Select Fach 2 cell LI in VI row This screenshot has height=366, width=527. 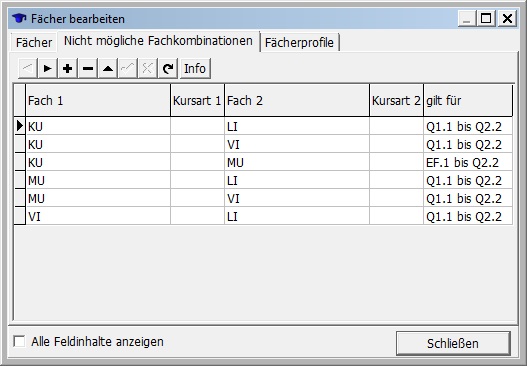point(297,216)
